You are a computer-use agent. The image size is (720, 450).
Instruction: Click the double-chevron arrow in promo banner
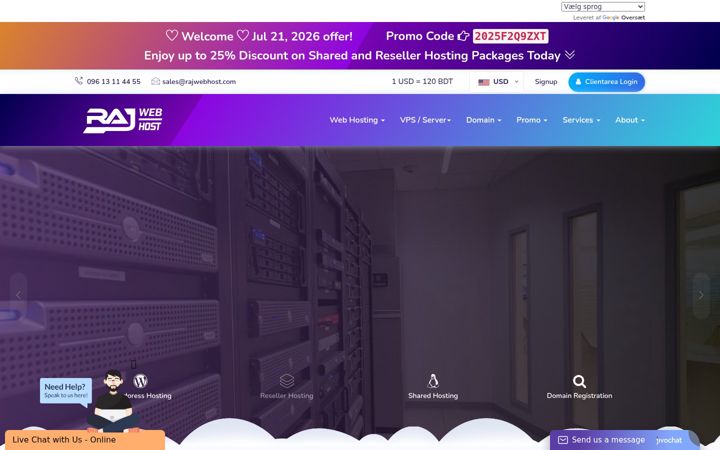pyautogui.click(x=570, y=55)
